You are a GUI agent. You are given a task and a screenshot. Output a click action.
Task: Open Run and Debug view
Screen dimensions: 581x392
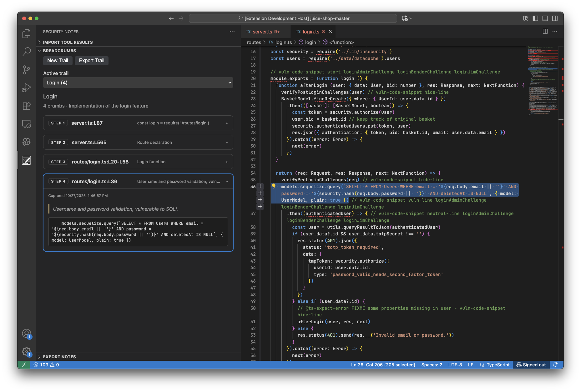point(27,88)
